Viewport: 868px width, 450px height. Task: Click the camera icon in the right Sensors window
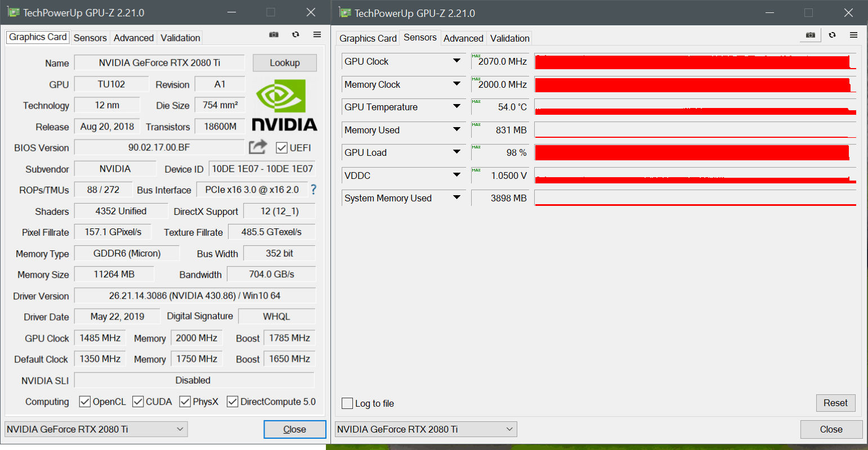[x=810, y=35]
